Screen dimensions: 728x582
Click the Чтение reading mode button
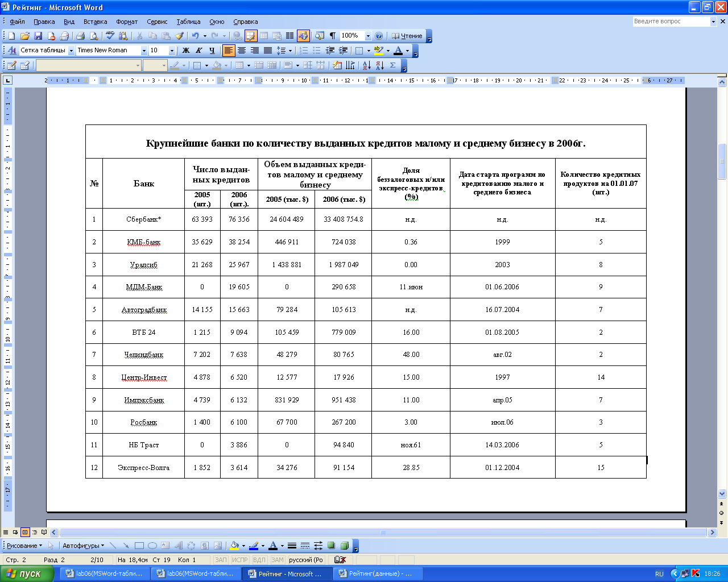(407, 36)
